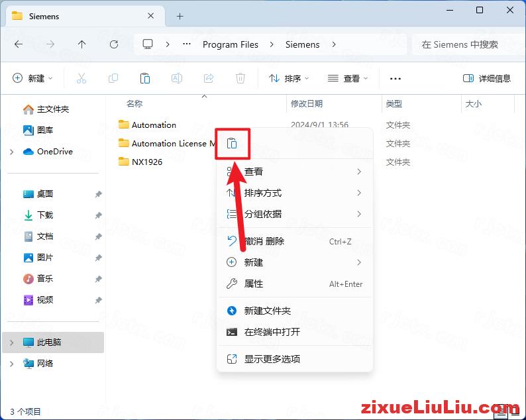Expand the OneDrive tree node

click(12, 152)
